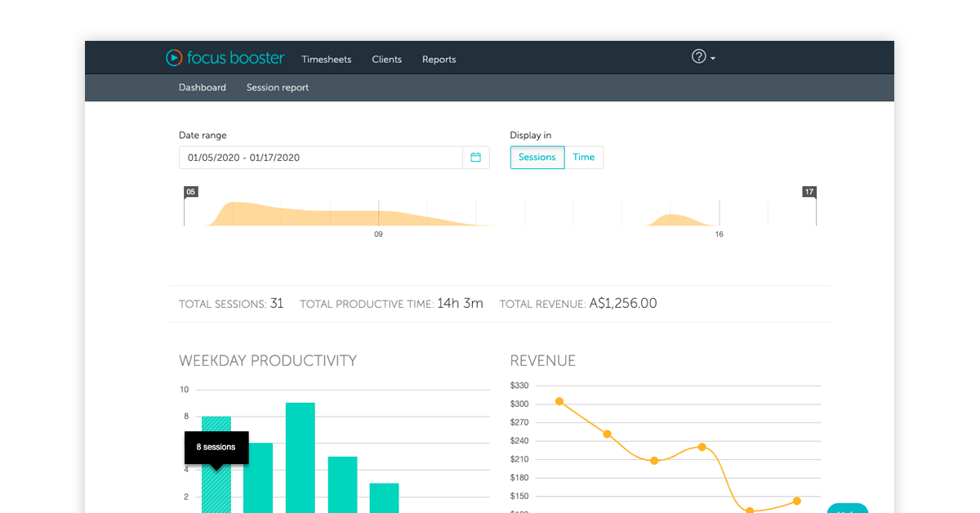Click the 16 tick on the date timeline
The height and width of the screenshot is (513, 980).
[719, 234]
